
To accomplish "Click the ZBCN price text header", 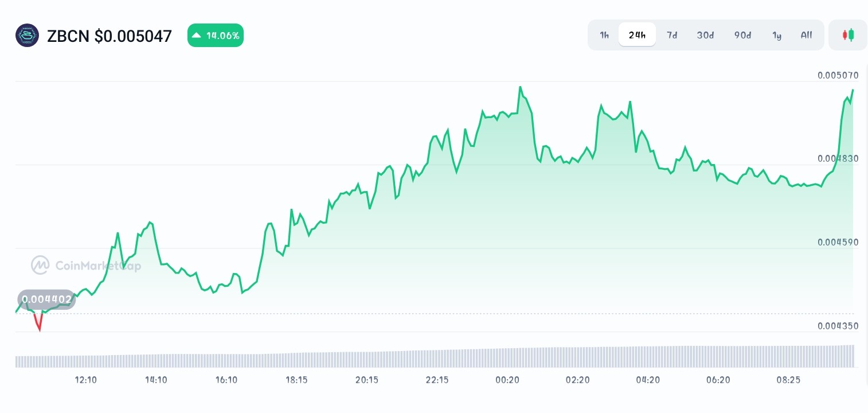I will pos(110,36).
